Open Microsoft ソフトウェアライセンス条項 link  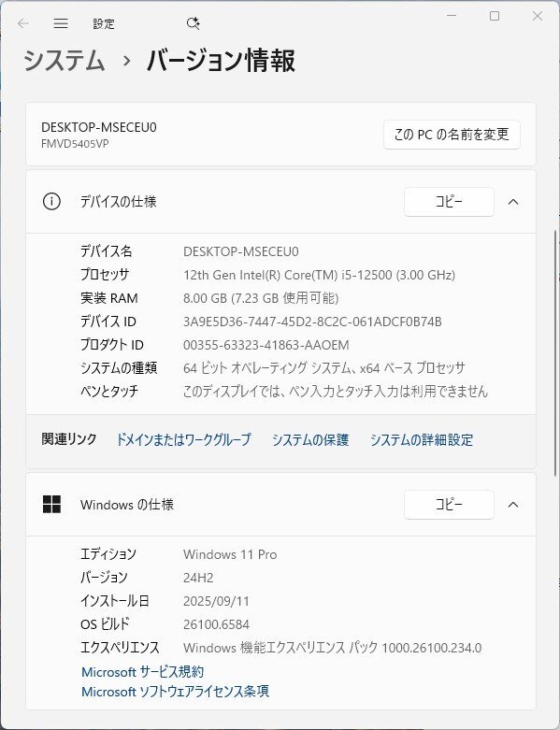tap(175, 692)
